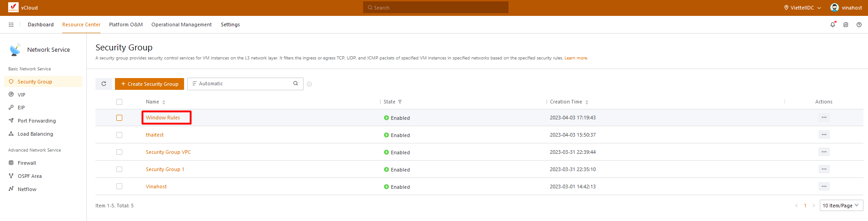
Task: Open Load Balancing in sidebar
Action: [35, 134]
